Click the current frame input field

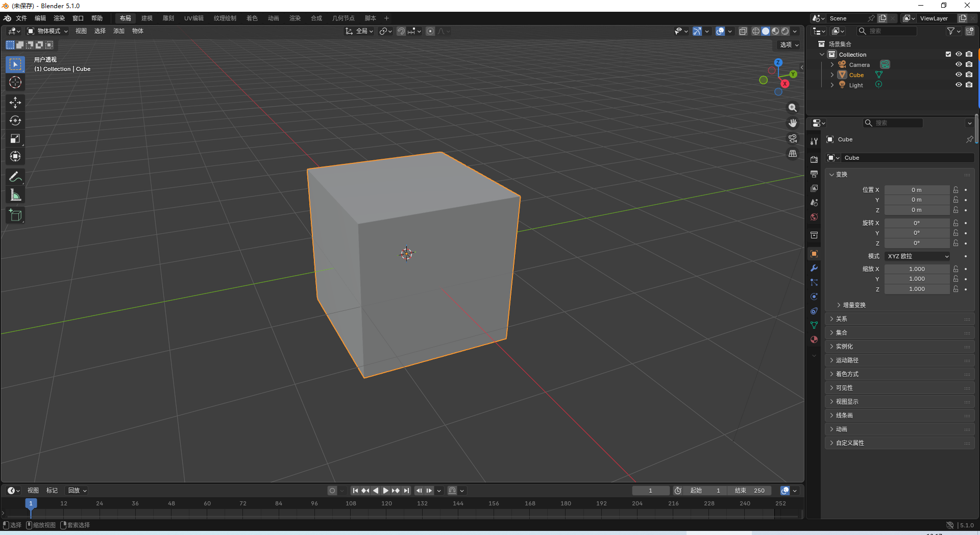pos(650,491)
